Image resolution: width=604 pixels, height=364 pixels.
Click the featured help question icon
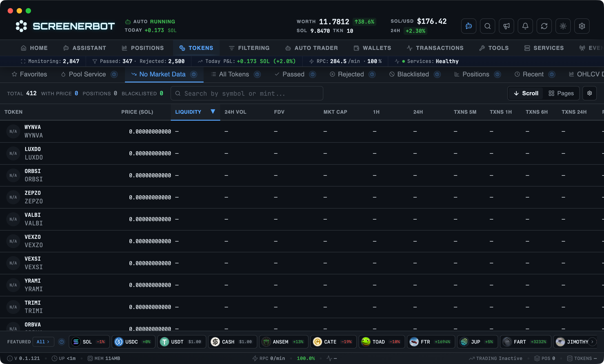point(62,342)
